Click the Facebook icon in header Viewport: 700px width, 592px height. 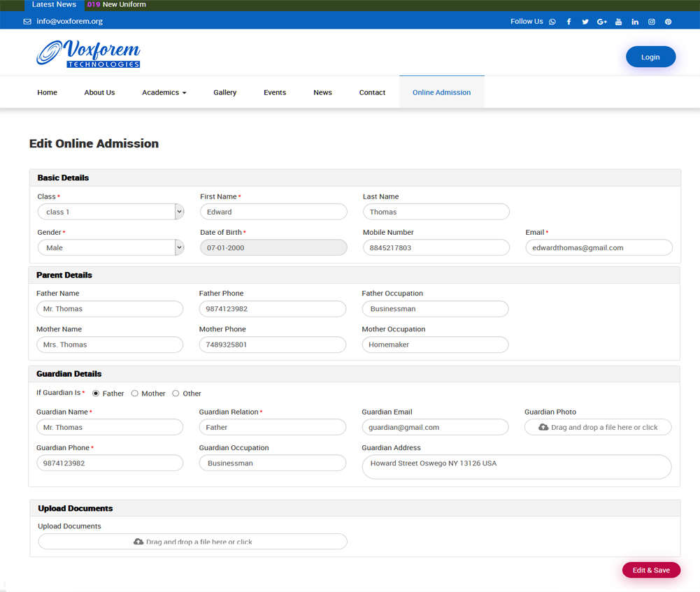point(569,22)
